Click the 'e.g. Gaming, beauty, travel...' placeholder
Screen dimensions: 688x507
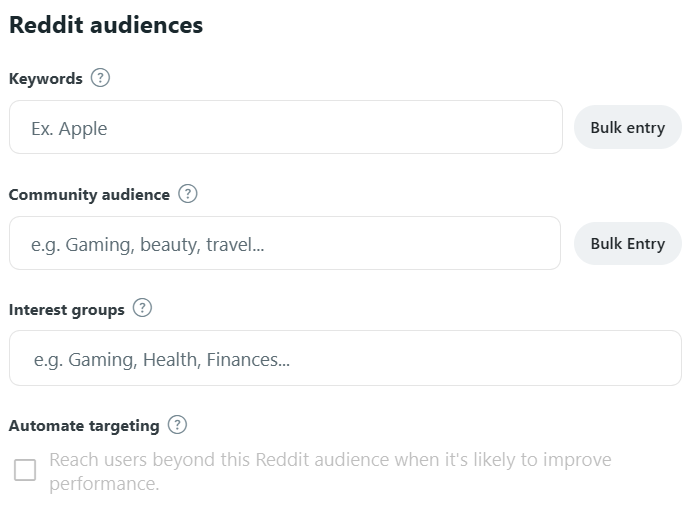pyautogui.click(x=147, y=245)
